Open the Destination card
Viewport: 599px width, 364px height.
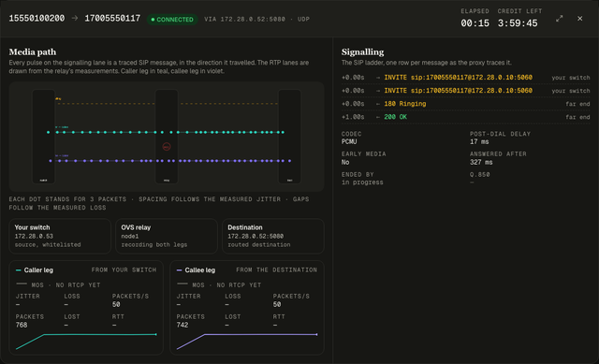(x=273, y=236)
